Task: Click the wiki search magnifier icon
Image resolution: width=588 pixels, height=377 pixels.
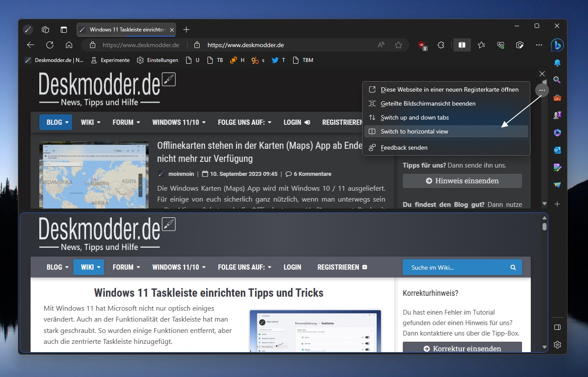Action: point(513,267)
